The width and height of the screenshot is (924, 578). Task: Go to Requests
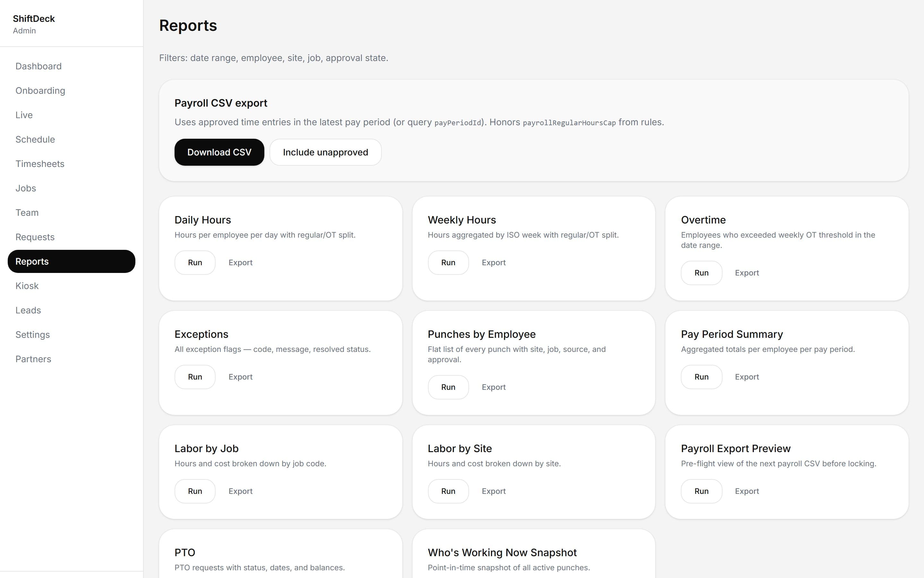click(x=72, y=237)
